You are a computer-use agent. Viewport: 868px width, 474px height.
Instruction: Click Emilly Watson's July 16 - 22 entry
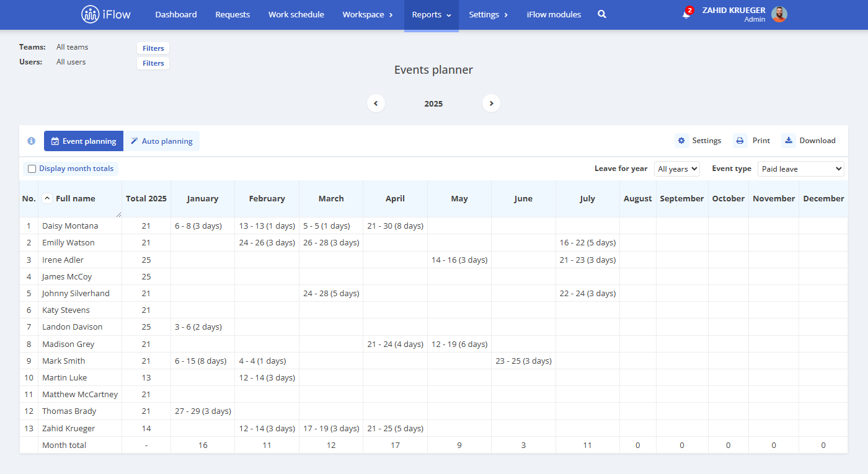588,243
